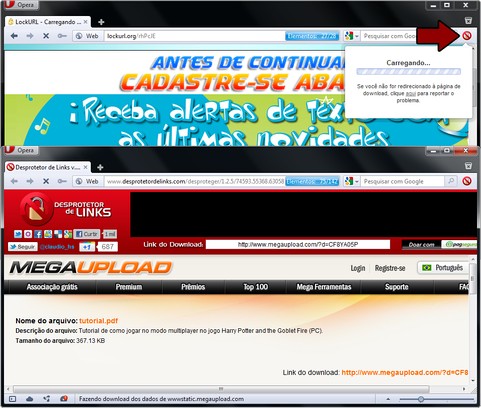This screenshot has height=408, width=481.
Task: Open password wand key icon in Desprotetor window
Action: point(62,181)
